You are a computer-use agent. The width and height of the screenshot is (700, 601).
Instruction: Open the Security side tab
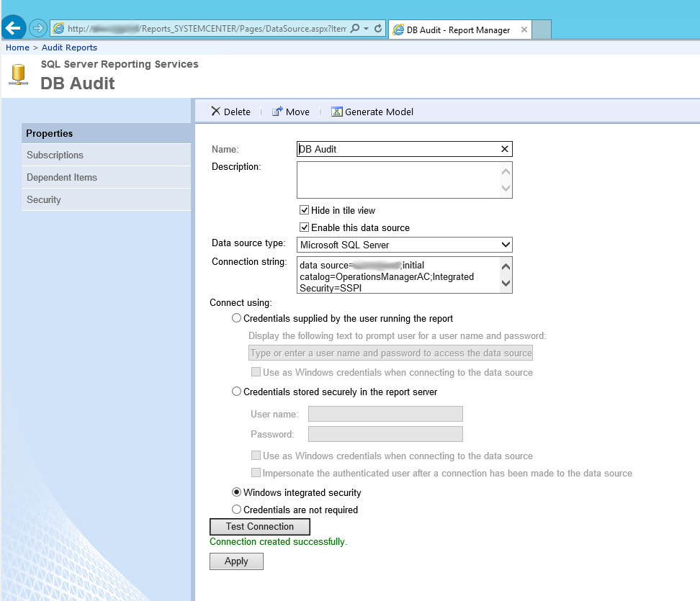click(x=107, y=199)
